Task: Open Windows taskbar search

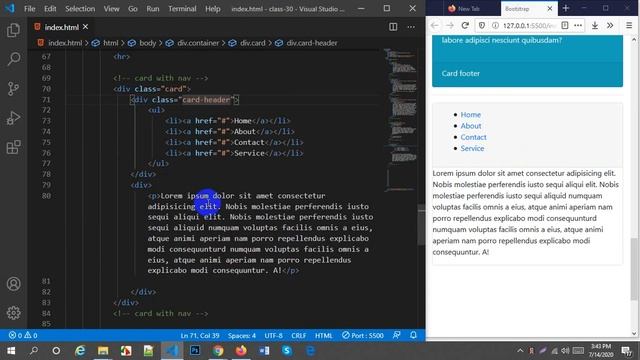Action: pyautogui.click(x=33, y=351)
